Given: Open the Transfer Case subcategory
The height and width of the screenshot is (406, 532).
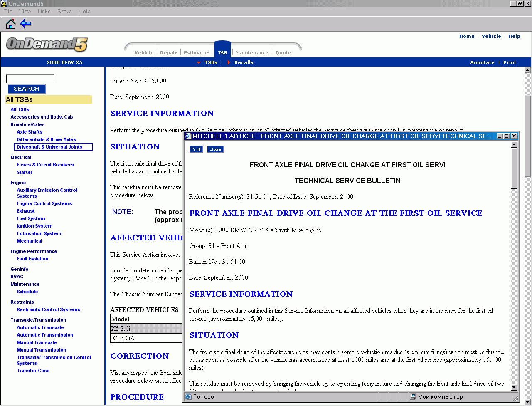Looking at the screenshot, I should click(33, 371).
